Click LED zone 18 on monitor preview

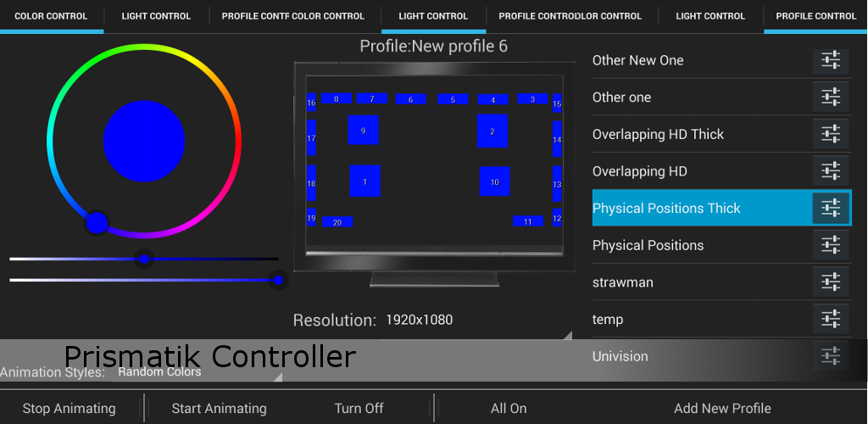[311, 183]
